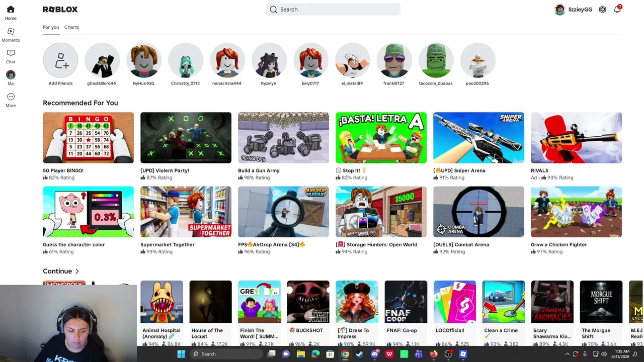This screenshot has height=362, width=644.
Task: Open the [UPD] Violent Party! game
Action: coord(186,138)
